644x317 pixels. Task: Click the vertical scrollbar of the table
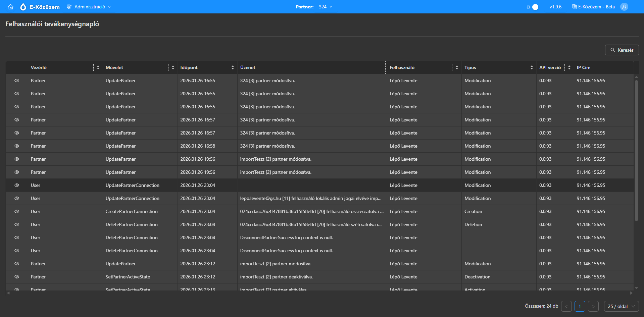point(636,151)
